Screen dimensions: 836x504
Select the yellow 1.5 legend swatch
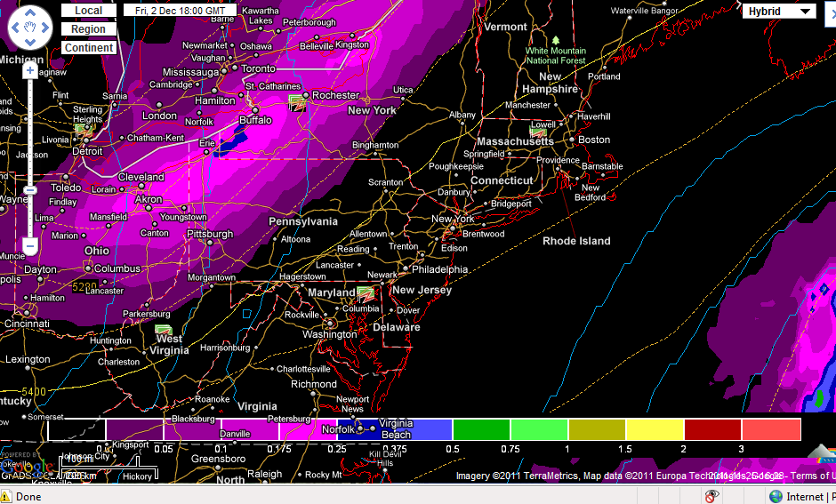coord(655,429)
